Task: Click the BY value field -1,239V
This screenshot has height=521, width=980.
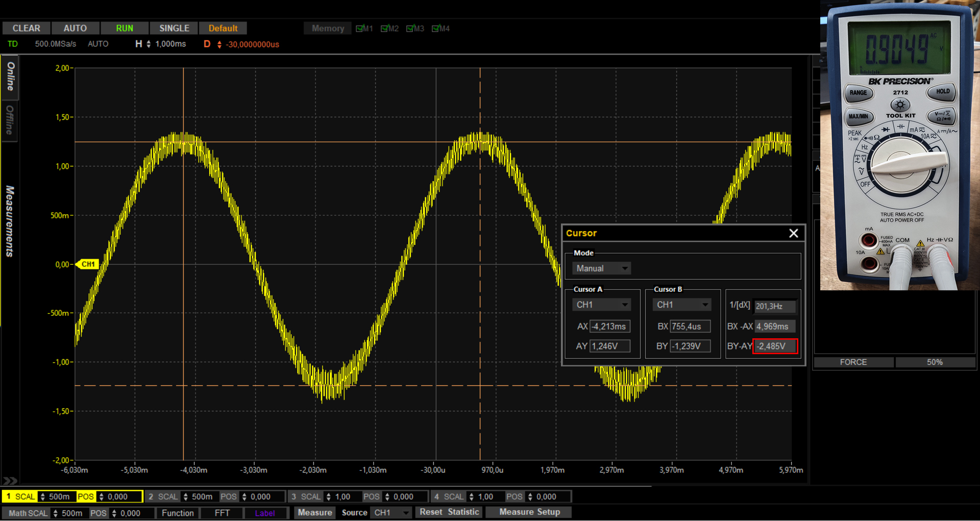Action: (690, 346)
